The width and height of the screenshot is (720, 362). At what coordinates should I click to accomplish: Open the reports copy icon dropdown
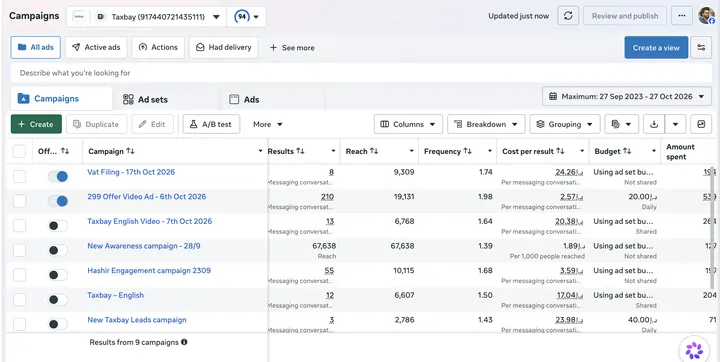pyautogui.click(x=621, y=124)
